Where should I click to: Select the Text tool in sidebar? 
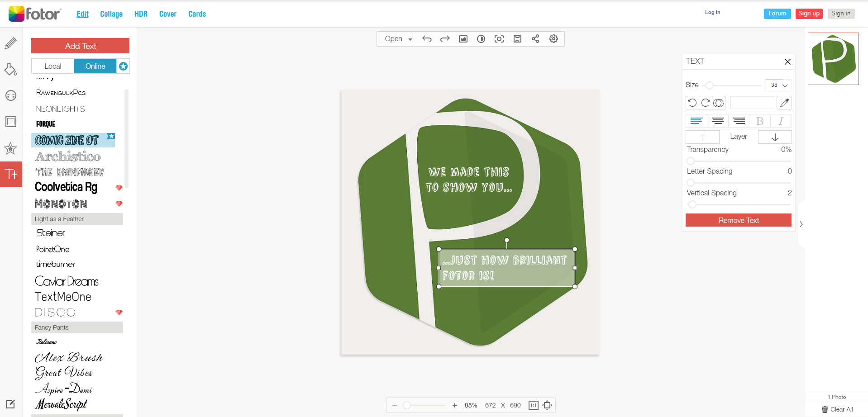tap(11, 174)
